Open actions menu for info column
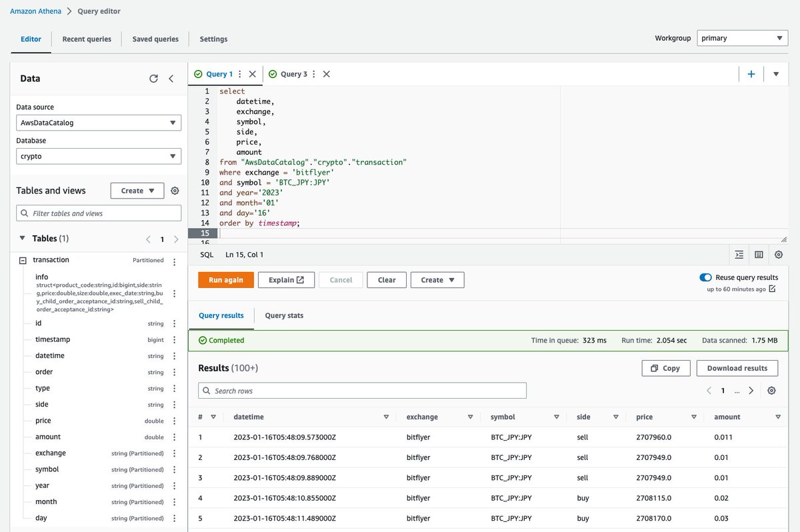 pos(175,293)
